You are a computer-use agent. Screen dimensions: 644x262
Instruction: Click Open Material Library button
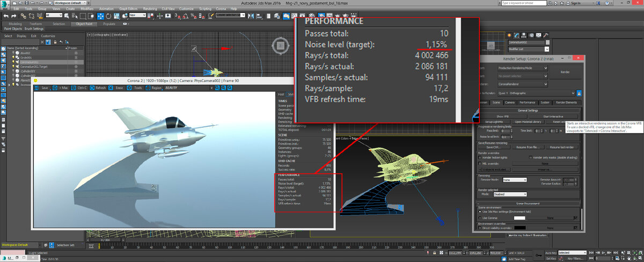click(x=528, y=122)
